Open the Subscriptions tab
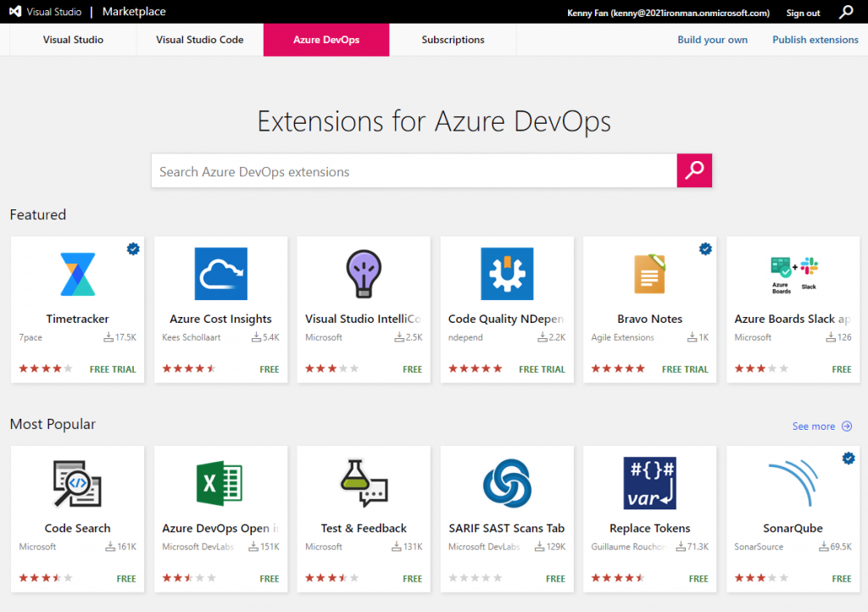The width and height of the screenshot is (868, 612). (453, 40)
